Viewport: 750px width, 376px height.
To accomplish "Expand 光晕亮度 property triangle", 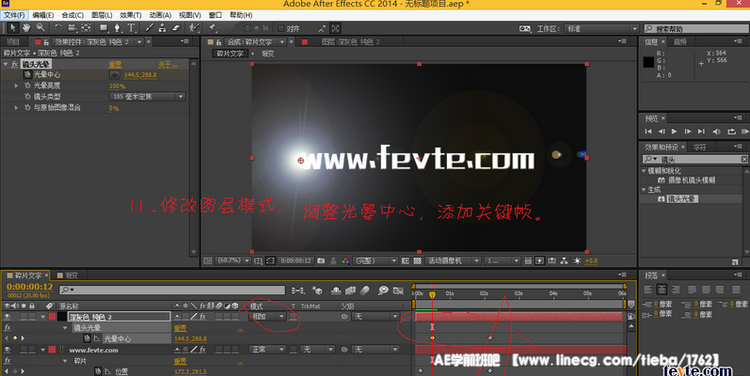I will 16,86.
